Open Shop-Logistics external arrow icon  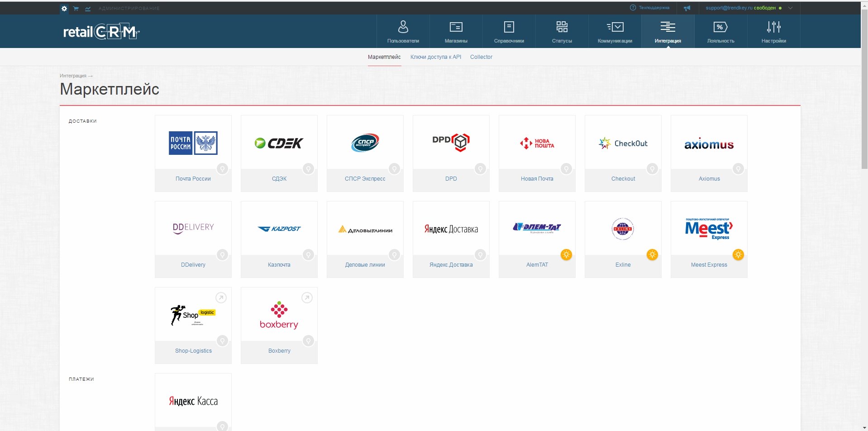point(221,297)
